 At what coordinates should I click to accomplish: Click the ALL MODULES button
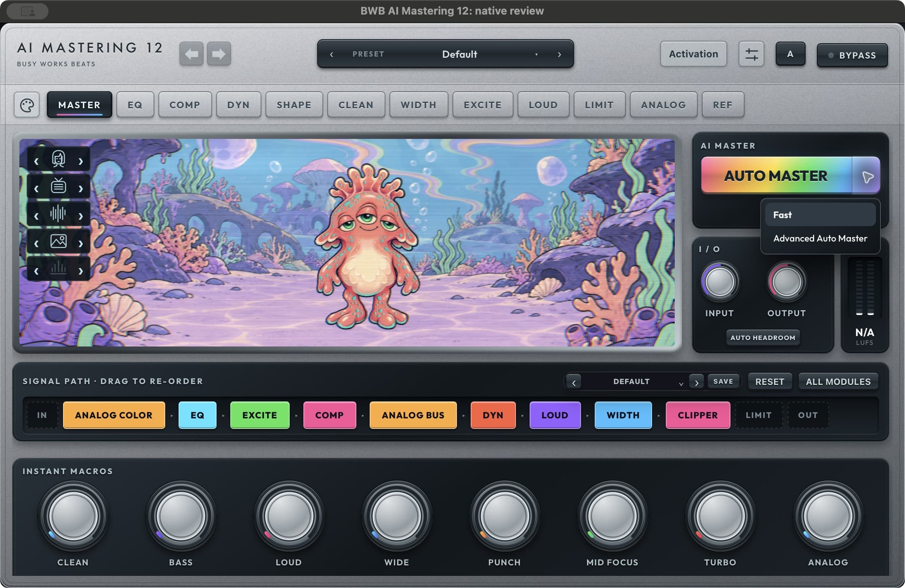(838, 382)
